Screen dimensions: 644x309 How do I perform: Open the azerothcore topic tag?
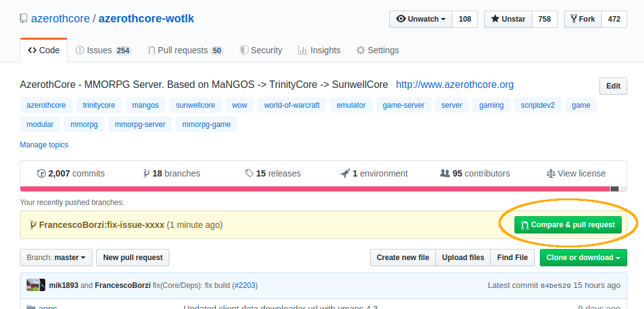(46, 105)
